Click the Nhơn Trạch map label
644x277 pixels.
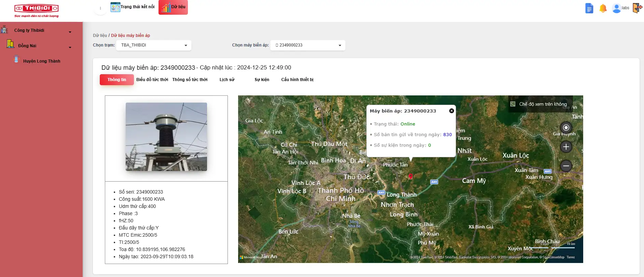[x=397, y=205]
